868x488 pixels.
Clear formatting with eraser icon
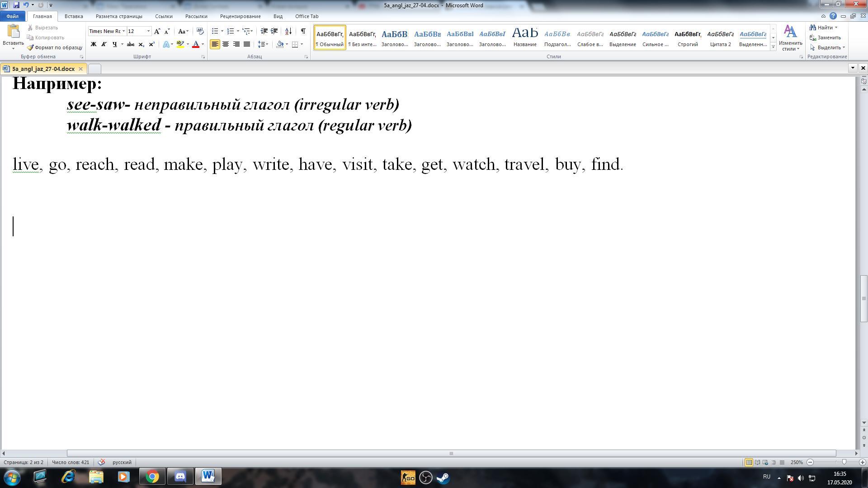(200, 31)
